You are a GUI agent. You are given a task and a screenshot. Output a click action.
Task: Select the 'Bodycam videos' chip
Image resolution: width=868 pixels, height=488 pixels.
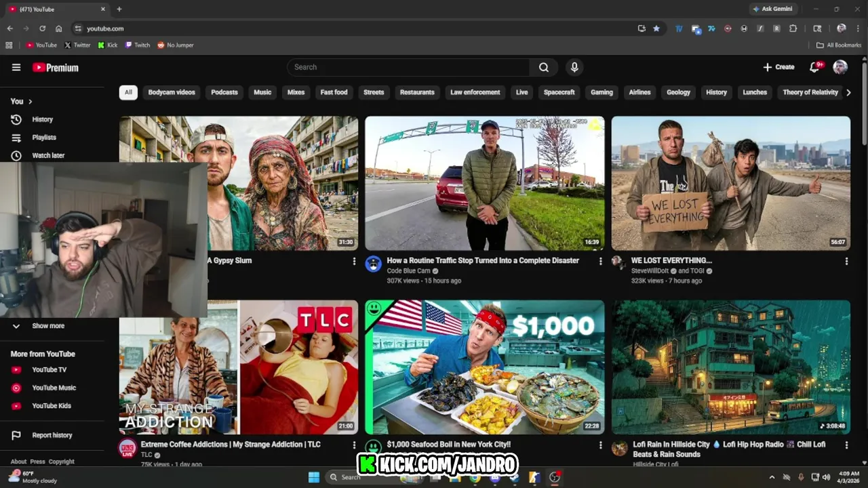point(172,92)
